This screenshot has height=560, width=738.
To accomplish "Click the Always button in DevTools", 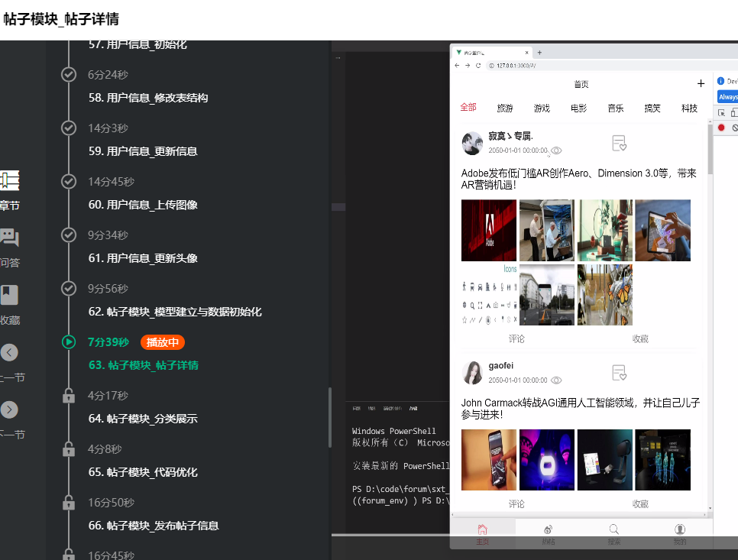I will (x=727, y=97).
